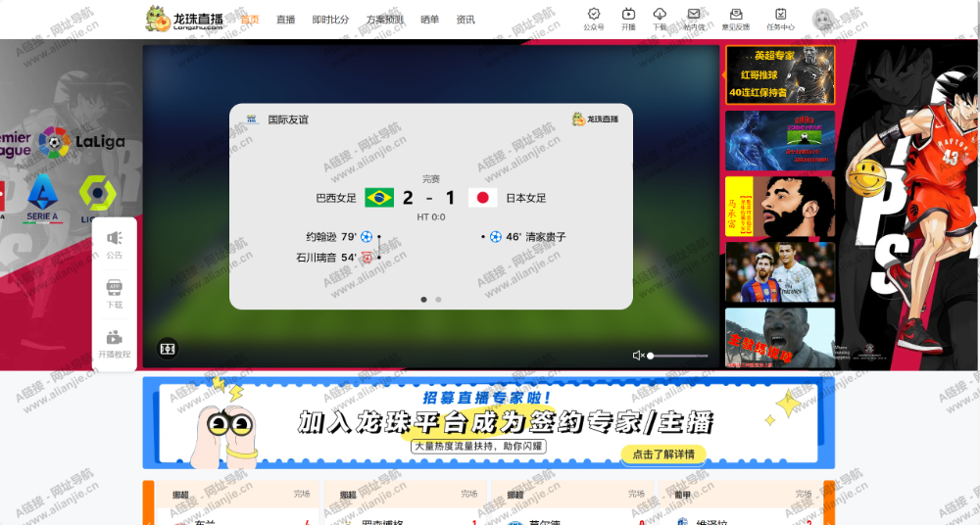Open the 开播教程 camera icon
Viewport: 980px width, 525px height.
click(x=115, y=338)
